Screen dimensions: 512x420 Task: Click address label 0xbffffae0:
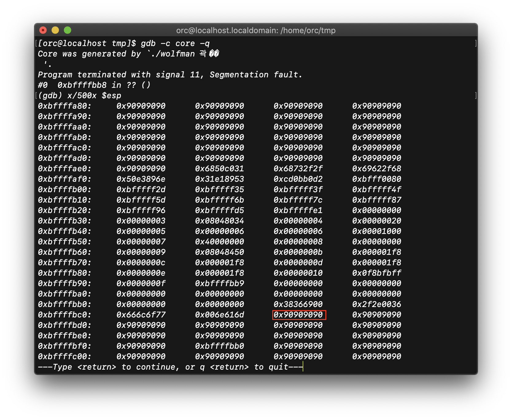65,169
